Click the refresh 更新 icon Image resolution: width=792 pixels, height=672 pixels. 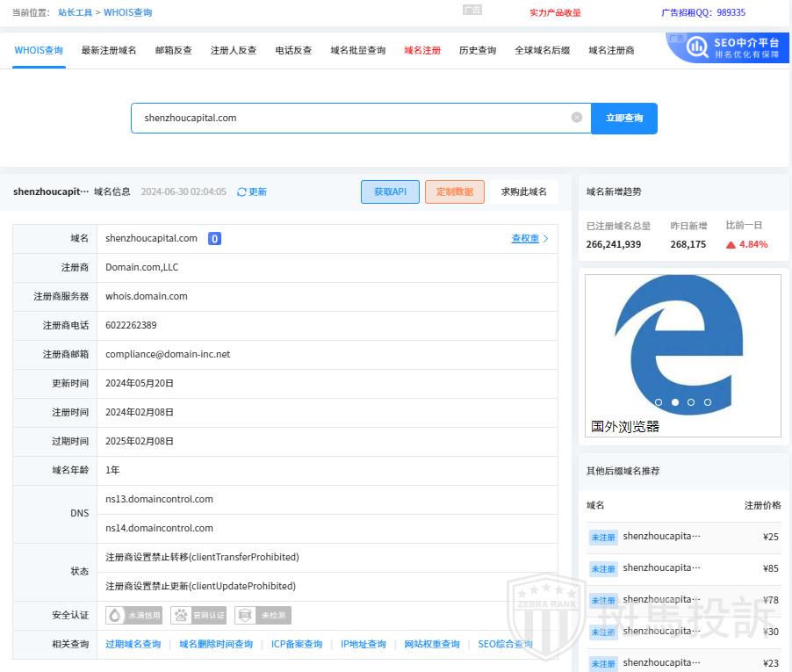click(242, 191)
